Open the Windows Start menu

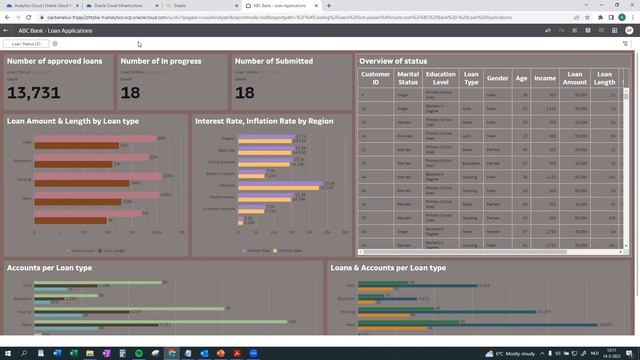point(7,353)
